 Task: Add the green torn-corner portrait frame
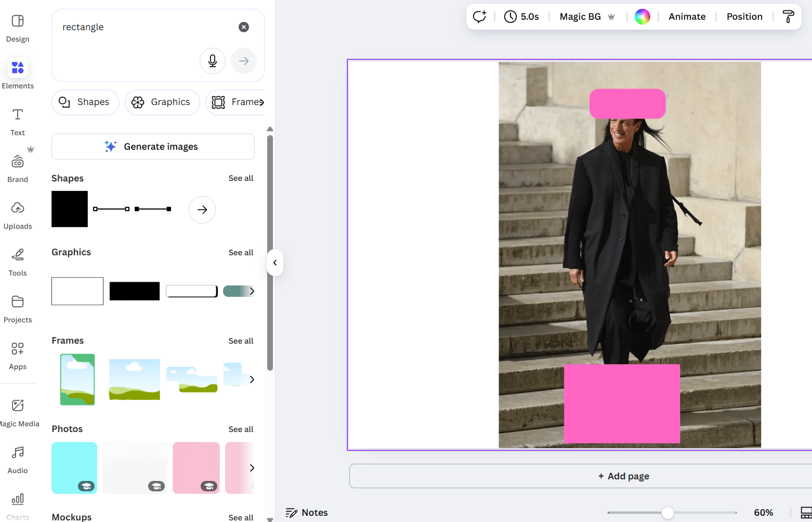click(x=77, y=380)
